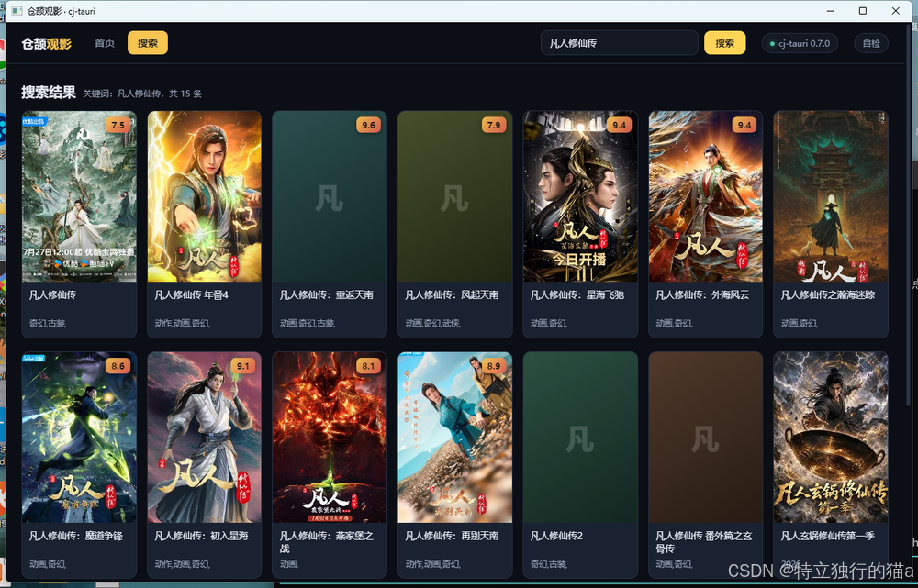The height and width of the screenshot is (588, 918).
Task: Click the title 凡人修仙传：重返天南
Action: 327,295
